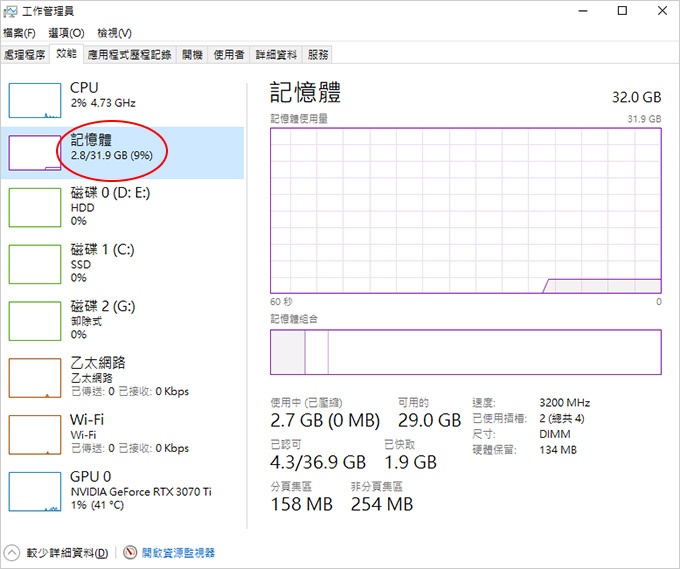Click the DIMM form factor value

point(555,434)
